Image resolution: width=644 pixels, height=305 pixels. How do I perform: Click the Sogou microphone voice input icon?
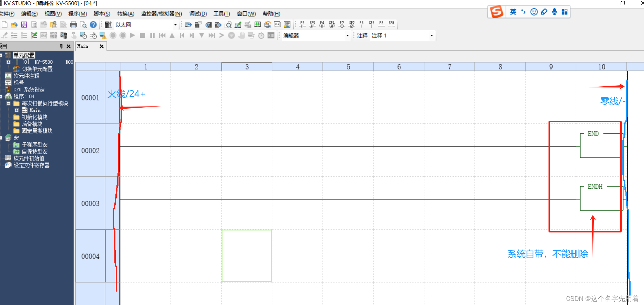[554, 12]
